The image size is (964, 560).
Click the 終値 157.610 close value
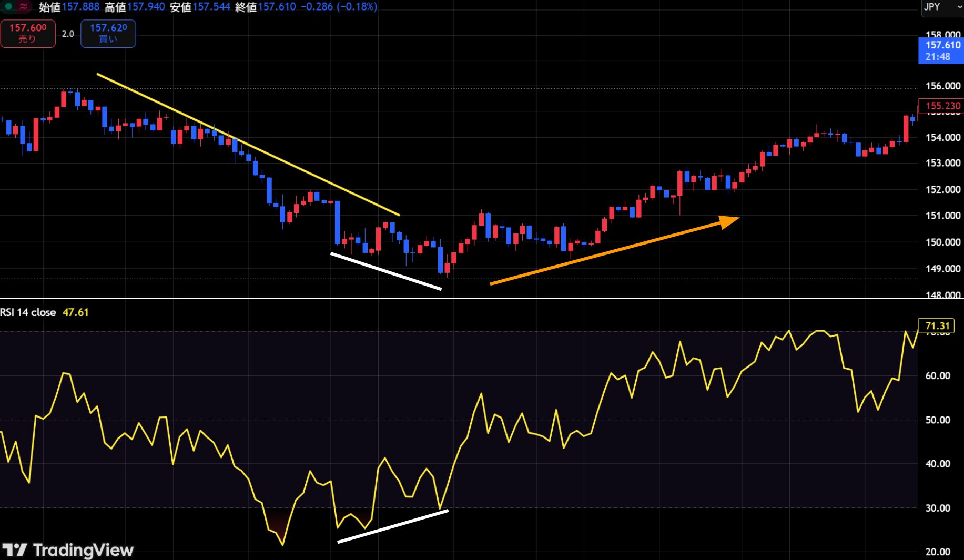point(265,7)
